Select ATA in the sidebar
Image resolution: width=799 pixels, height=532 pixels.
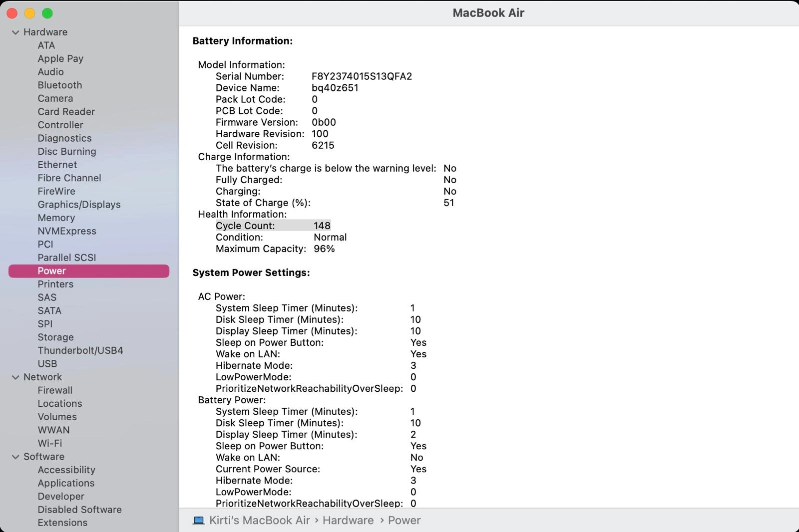[46, 45]
